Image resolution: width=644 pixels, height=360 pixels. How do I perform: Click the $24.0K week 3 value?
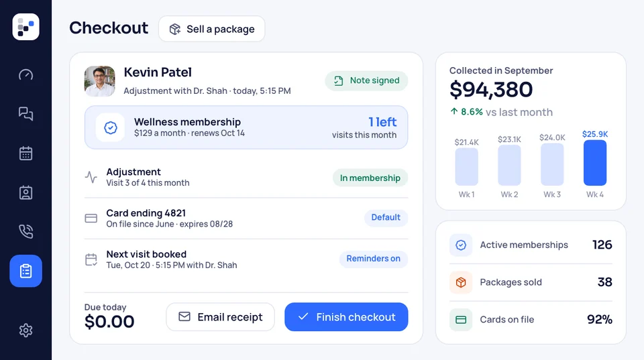coord(552,137)
